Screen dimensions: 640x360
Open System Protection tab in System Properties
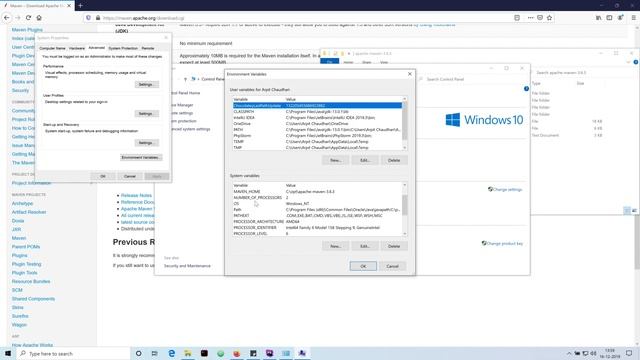[x=123, y=48]
